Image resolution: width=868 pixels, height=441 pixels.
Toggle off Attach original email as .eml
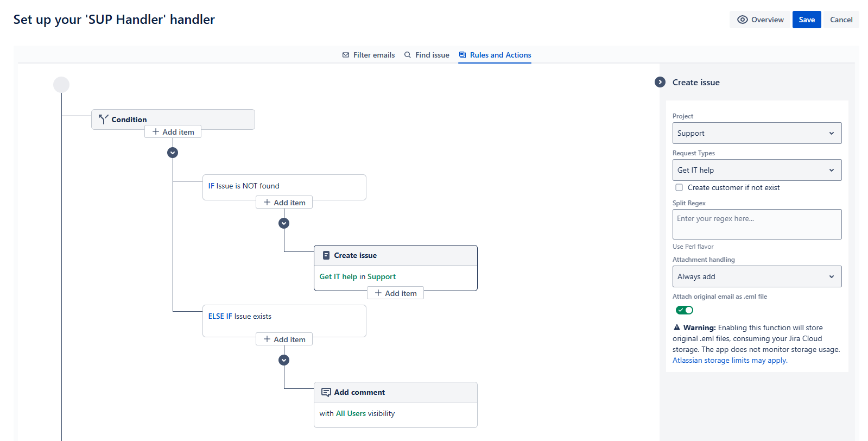pos(685,310)
